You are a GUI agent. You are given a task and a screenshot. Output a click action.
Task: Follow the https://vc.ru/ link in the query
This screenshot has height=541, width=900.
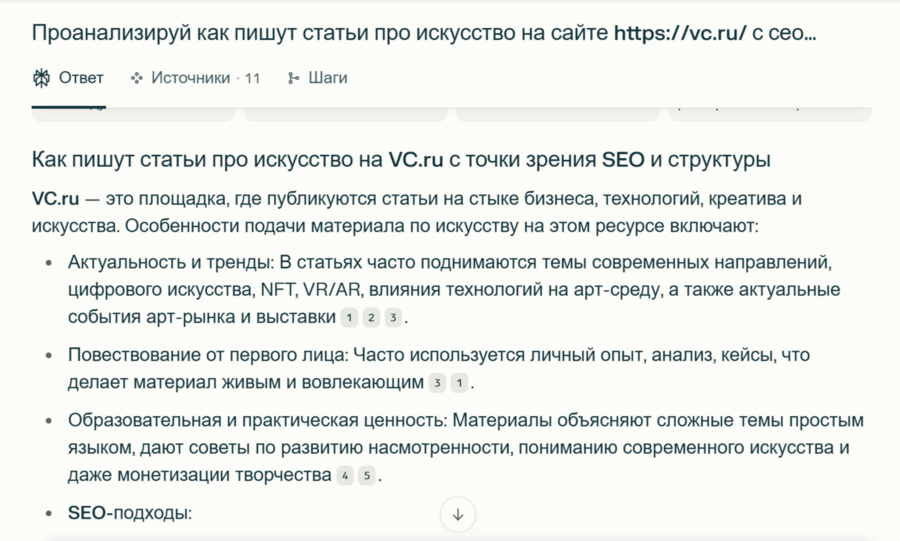(x=680, y=32)
